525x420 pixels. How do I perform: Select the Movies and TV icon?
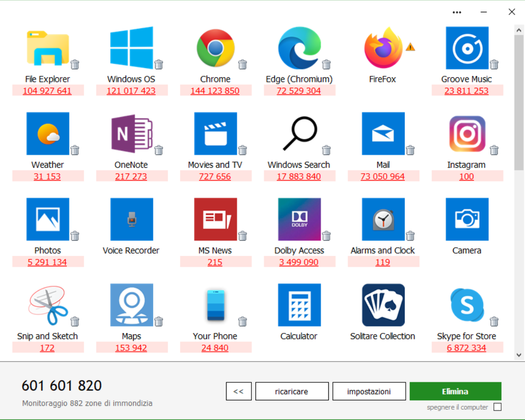[x=216, y=134]
